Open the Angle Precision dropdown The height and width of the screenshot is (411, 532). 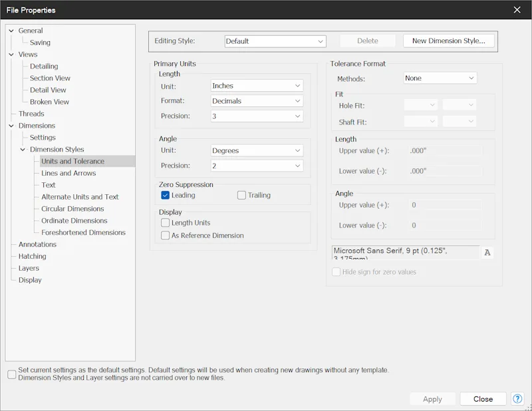click(x=257, y=166)
